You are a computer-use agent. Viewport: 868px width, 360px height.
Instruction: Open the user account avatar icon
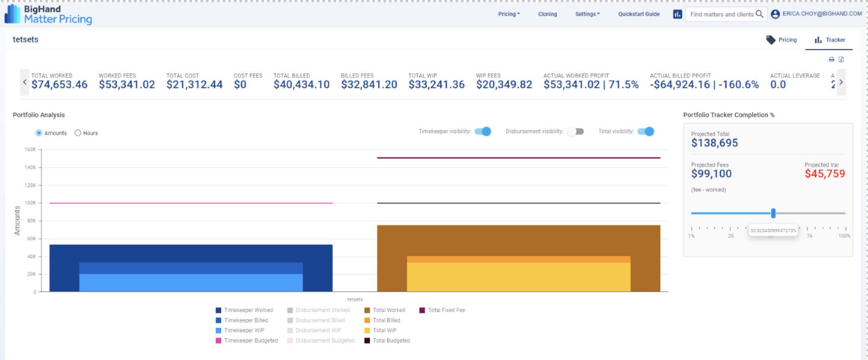point(775,14)
